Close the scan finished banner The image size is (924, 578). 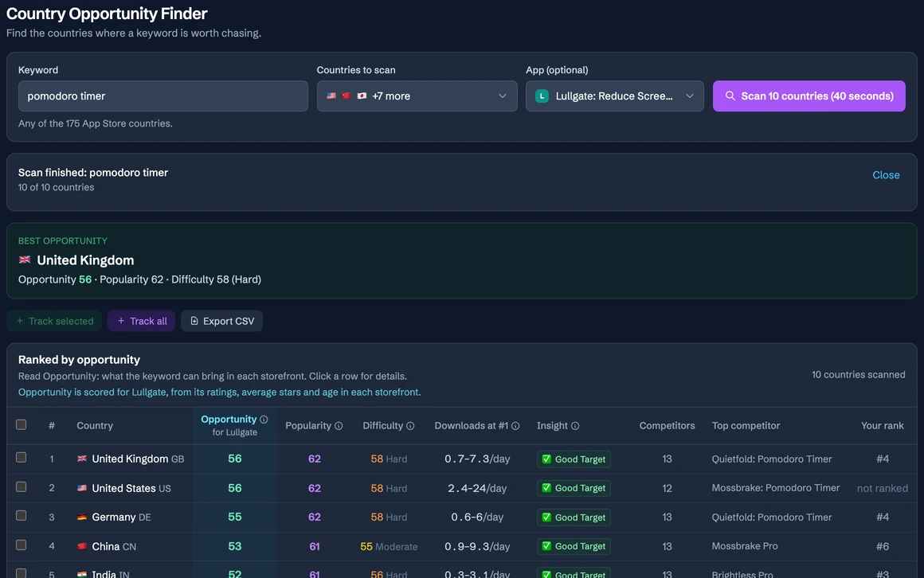(886, 175)
